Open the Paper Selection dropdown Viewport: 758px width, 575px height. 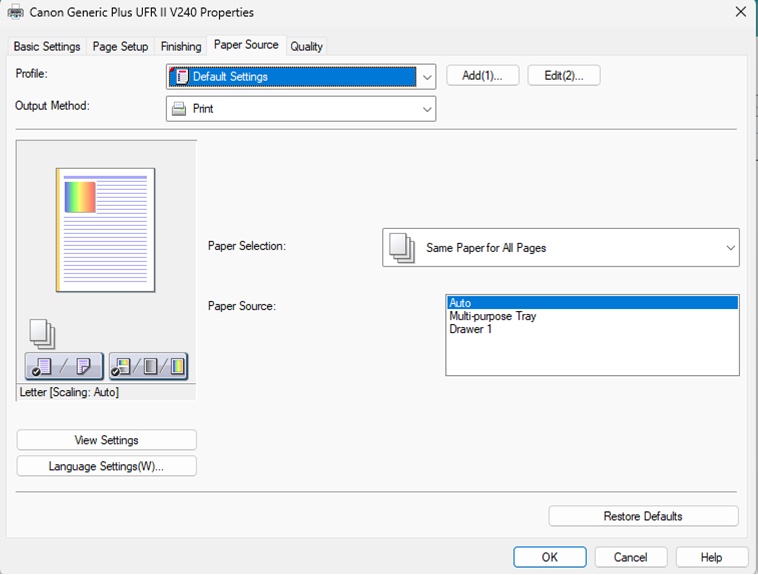click(561, 248)
